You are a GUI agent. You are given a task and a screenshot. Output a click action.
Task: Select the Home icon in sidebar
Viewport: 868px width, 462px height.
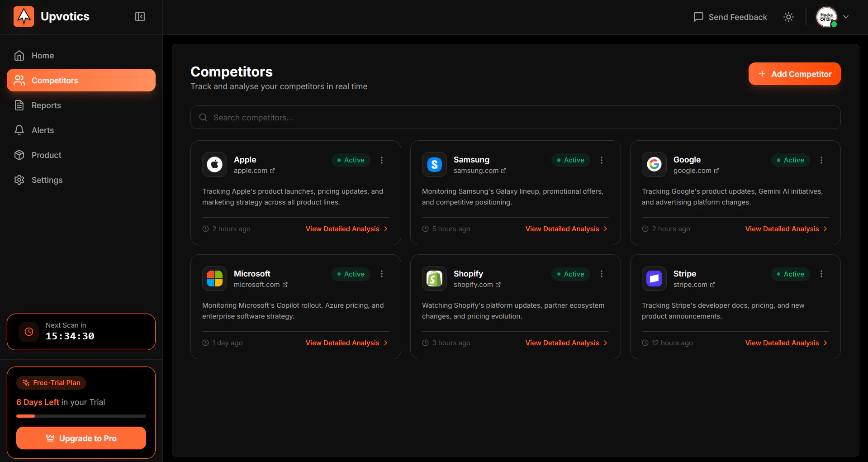click(19, 55)
